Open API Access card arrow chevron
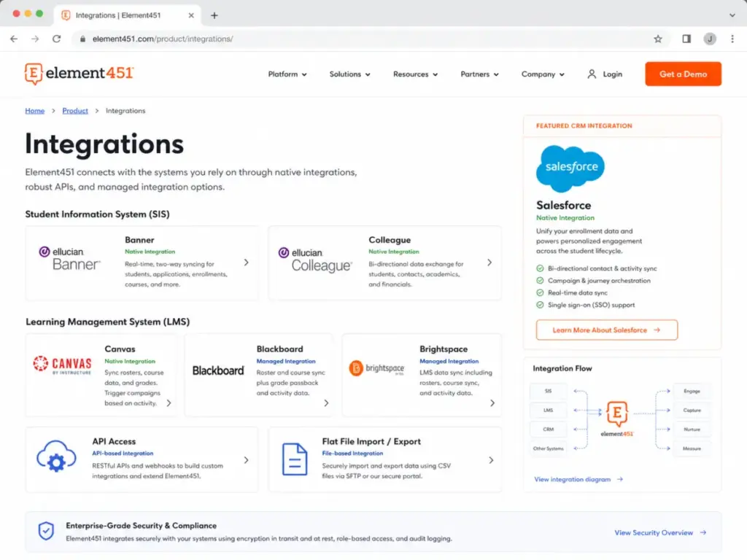Viewport: 747px width, 560px height. pos(247,460)
